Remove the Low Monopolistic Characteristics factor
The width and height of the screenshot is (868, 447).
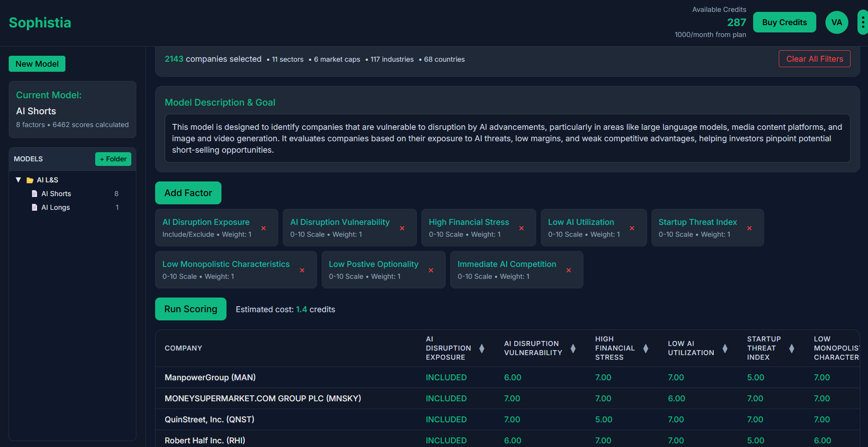tap(302, 270)
